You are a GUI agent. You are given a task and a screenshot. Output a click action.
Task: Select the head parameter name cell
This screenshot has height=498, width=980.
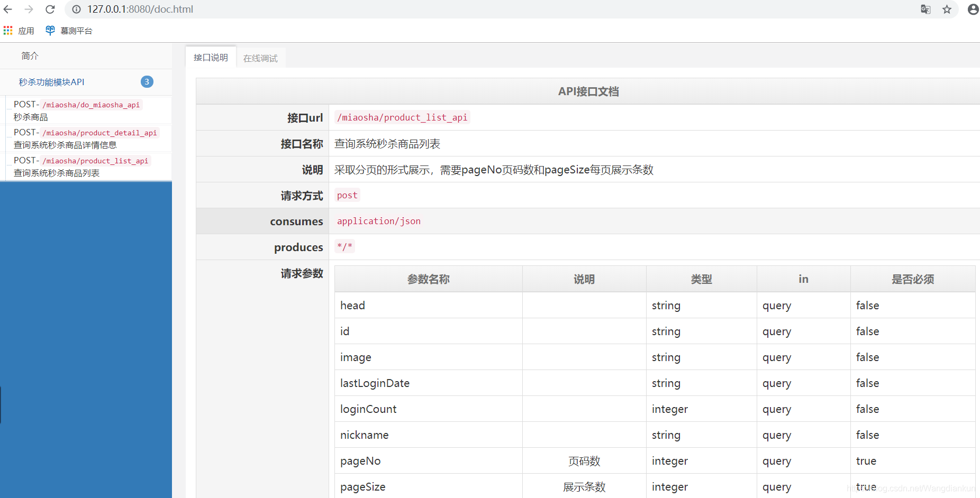point(429,306)
